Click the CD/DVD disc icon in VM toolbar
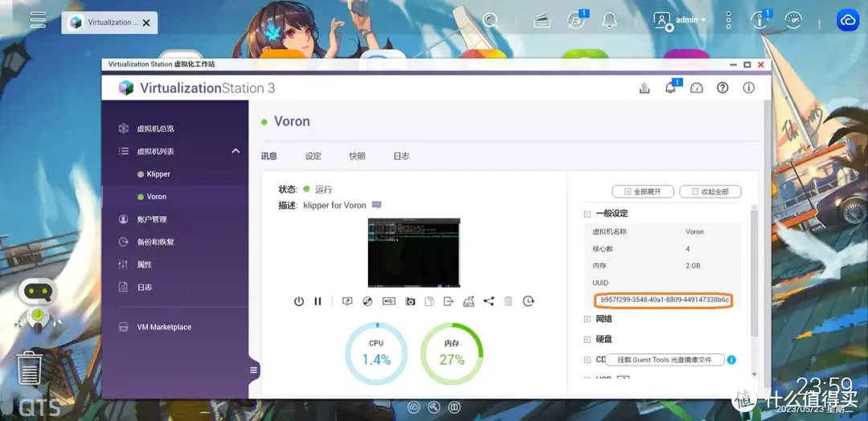 click(367, 301)
